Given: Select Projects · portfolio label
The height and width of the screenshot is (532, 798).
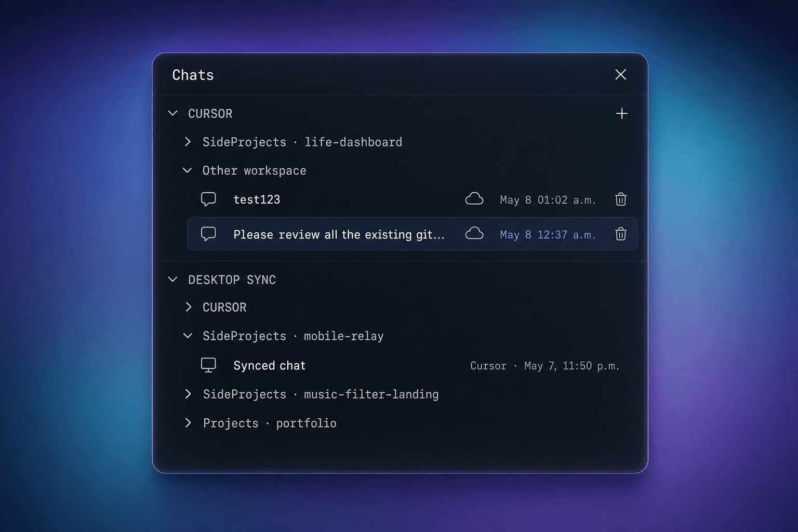Looking at the screenshot, I should pos(270,423).
